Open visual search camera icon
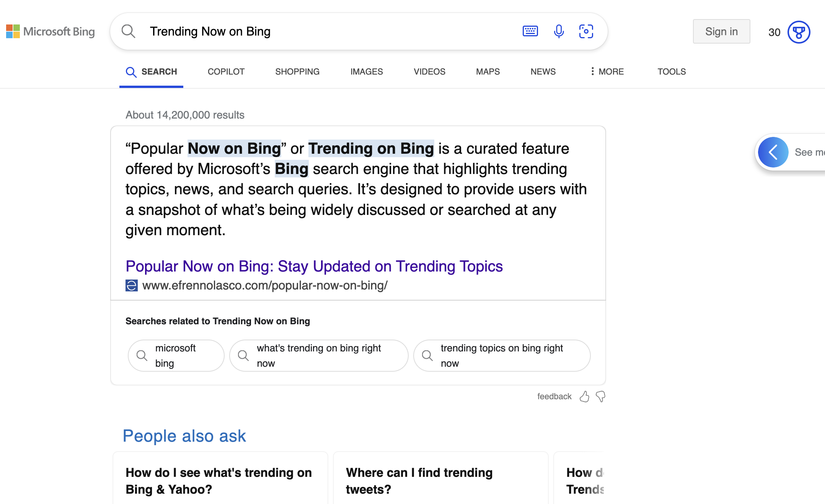The width and height of the screenshot is (825, 504). coord(586,31)
